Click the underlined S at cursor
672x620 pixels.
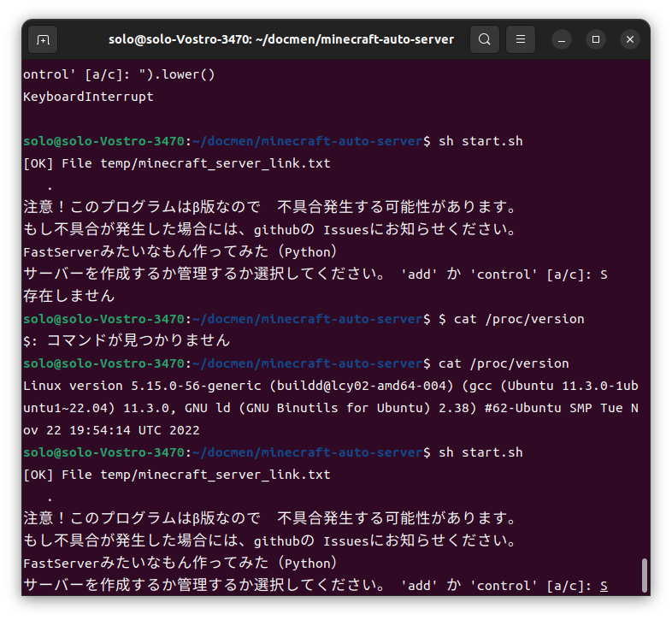(604, 586)
